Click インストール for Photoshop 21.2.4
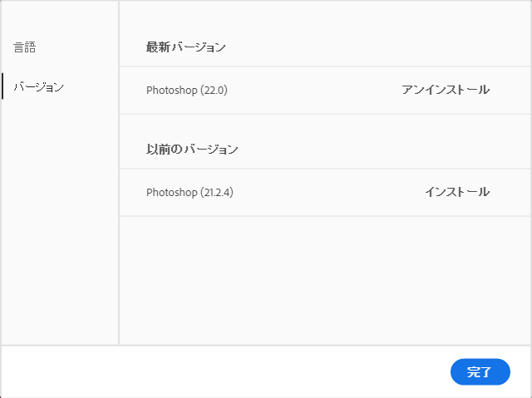The image size is (532, 398). (457, 192)
